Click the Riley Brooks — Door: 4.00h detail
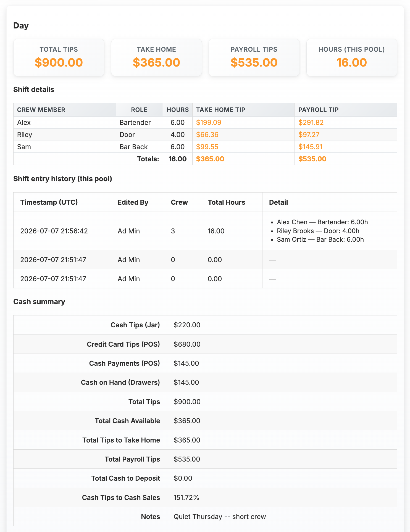The height and width of the screenshot is (532, 410). point(318,231)
